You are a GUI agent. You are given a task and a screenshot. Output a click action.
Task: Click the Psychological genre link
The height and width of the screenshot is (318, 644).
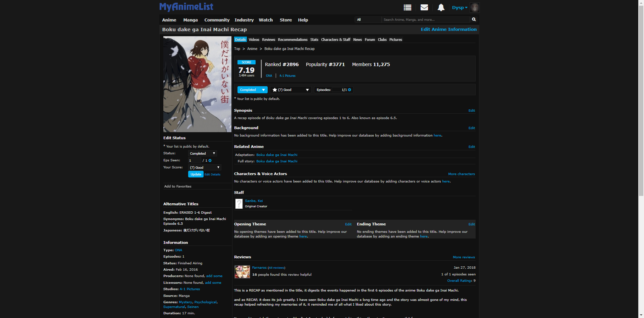[206, 302]
